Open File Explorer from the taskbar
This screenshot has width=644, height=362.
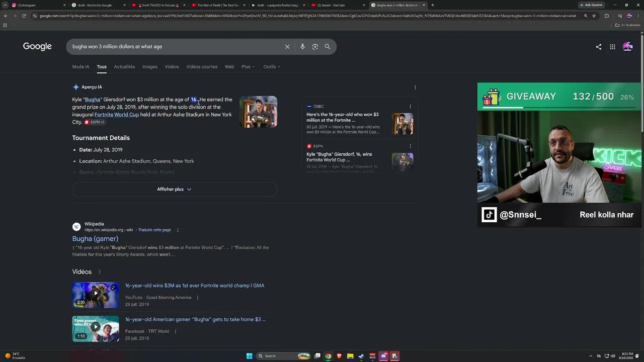(350, 356)
